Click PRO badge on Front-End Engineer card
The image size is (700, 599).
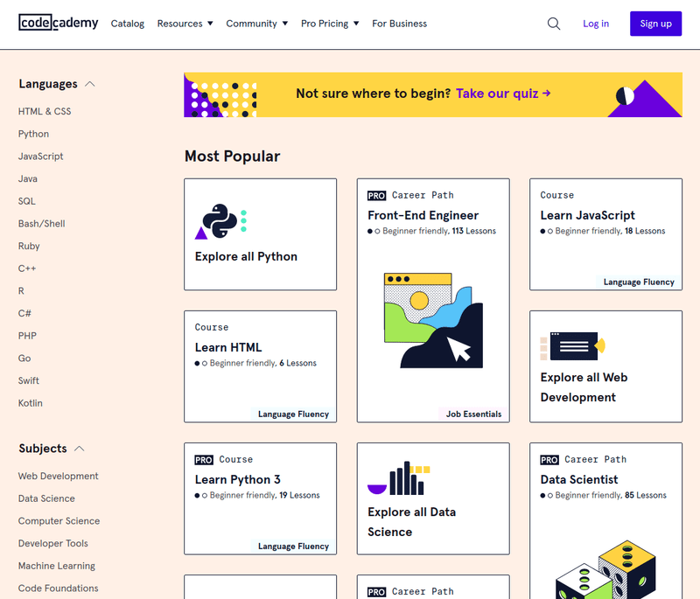(376, 195)
